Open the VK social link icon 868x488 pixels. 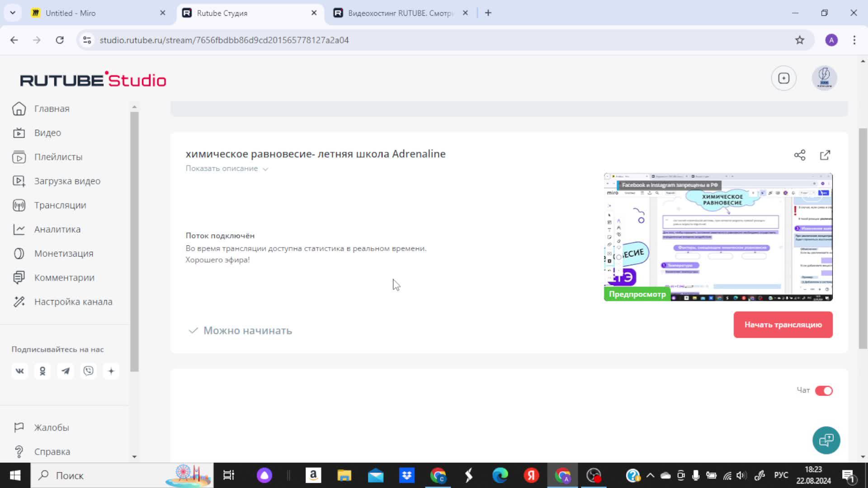(x=19, y=371)
